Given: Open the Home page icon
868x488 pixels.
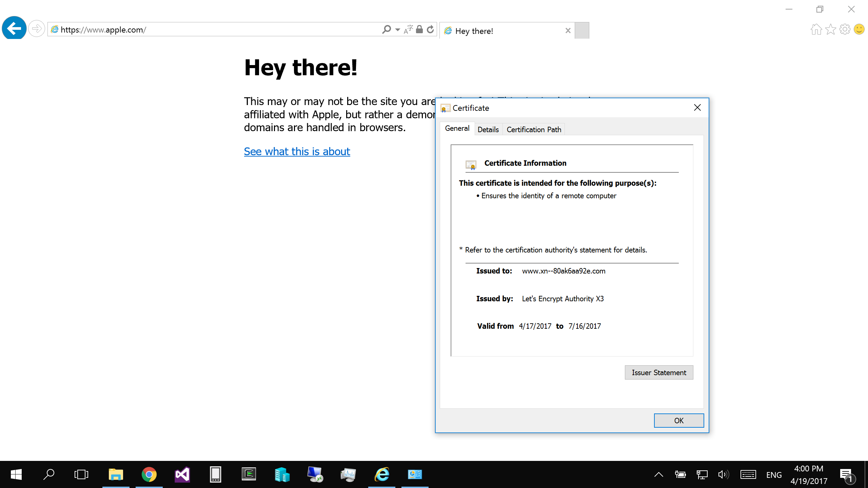Looking at the screenshot, I should pos(816,29).
